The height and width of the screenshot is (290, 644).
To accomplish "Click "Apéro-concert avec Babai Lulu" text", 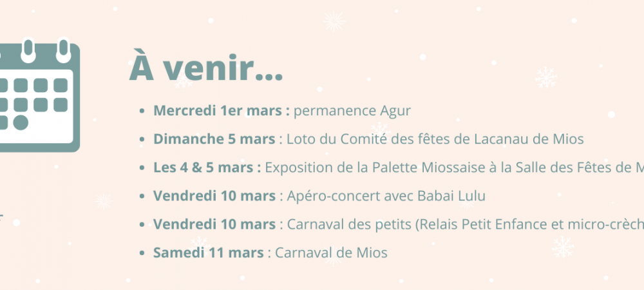I will pyautogui.click(x=386, y=196).
